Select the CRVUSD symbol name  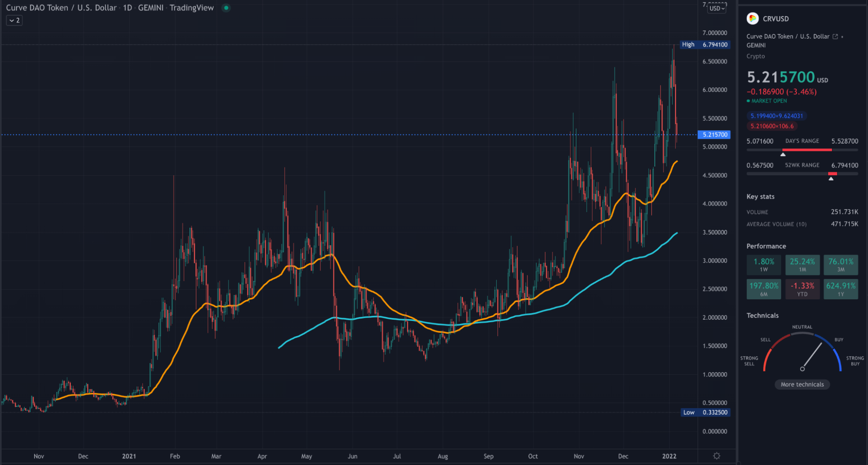tap(776, 19)
